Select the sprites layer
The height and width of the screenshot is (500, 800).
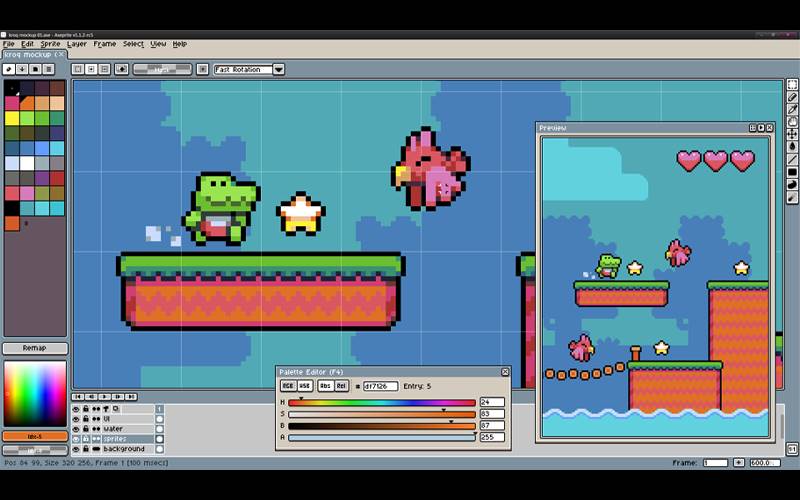click(115, 439)
